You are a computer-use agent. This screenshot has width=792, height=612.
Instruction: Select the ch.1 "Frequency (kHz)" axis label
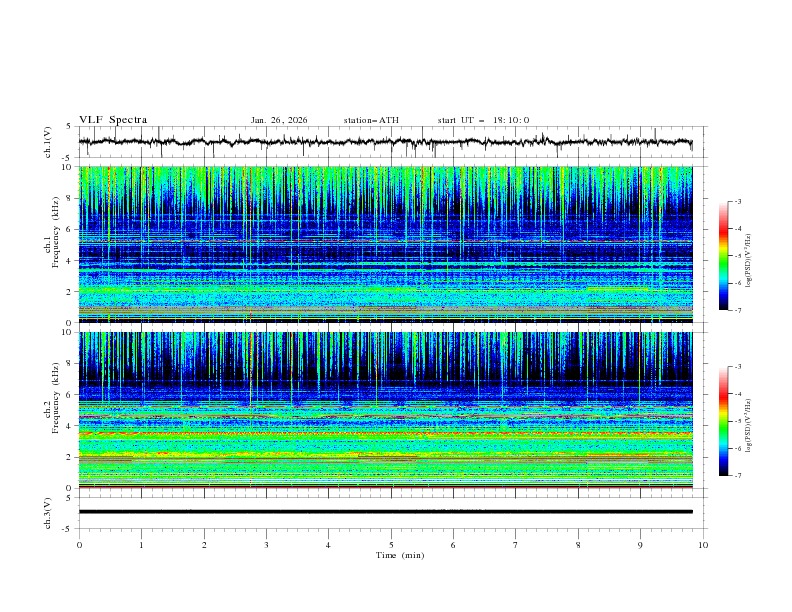pyautogui.click(x=55, y=232)
